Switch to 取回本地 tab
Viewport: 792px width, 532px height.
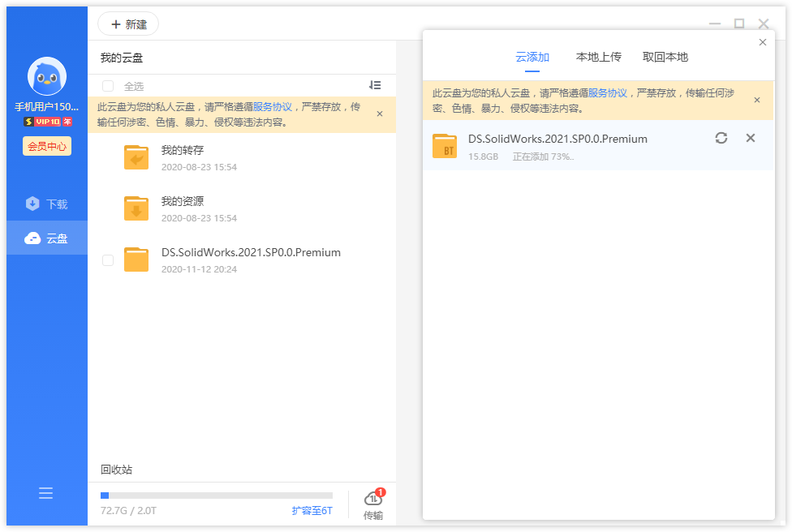tap(665, 57)
